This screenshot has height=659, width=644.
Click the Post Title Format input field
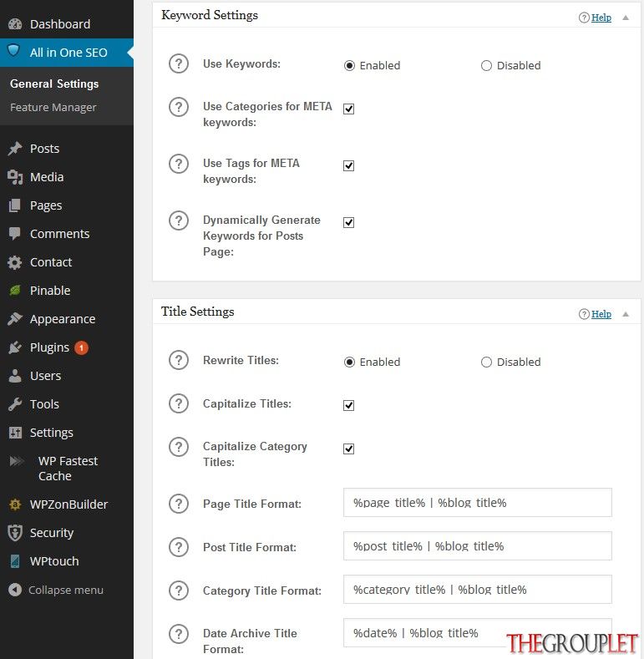[x=478, y=546]
